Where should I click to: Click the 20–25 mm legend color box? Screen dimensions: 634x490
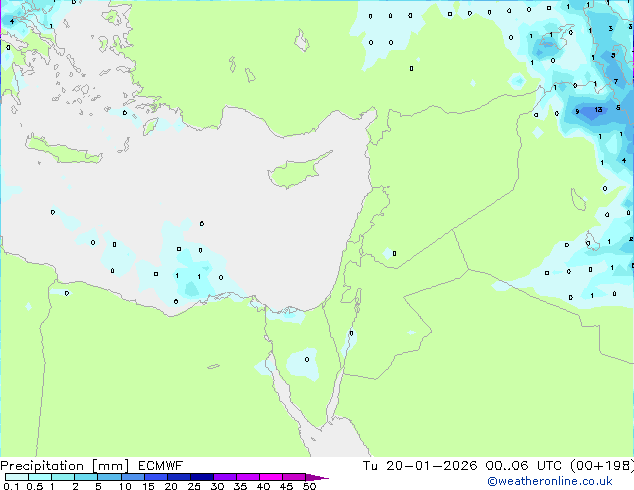point(179,477)
